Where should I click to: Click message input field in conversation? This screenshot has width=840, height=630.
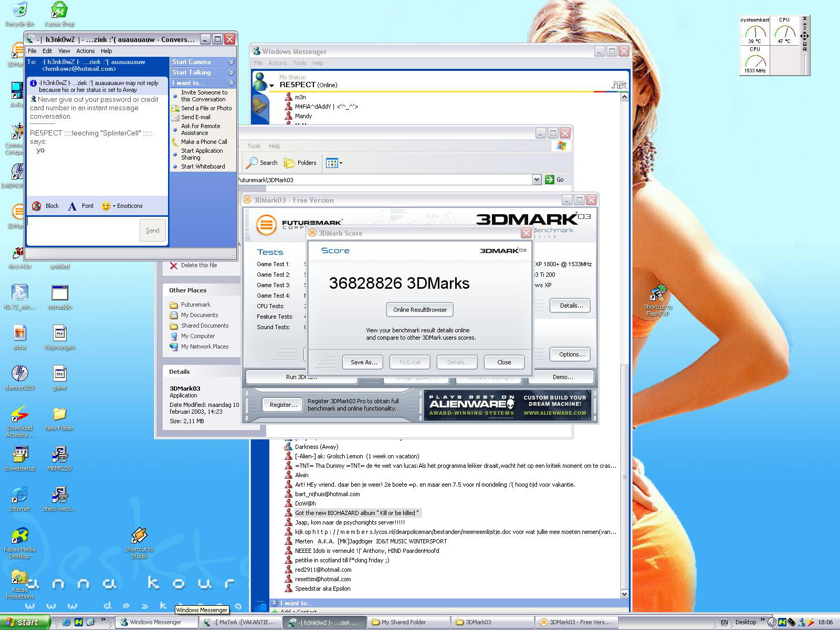tap(83, 230)
